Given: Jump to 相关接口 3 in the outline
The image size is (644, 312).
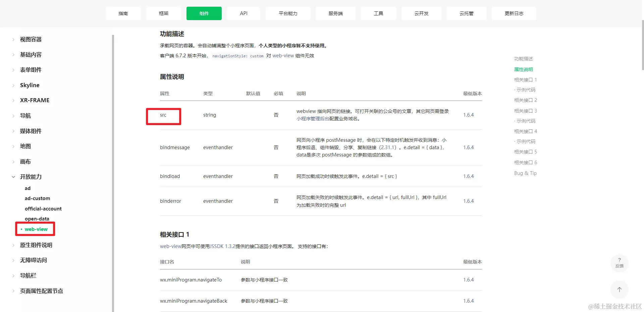Looking at the screenshot, I should click(526, 111).
